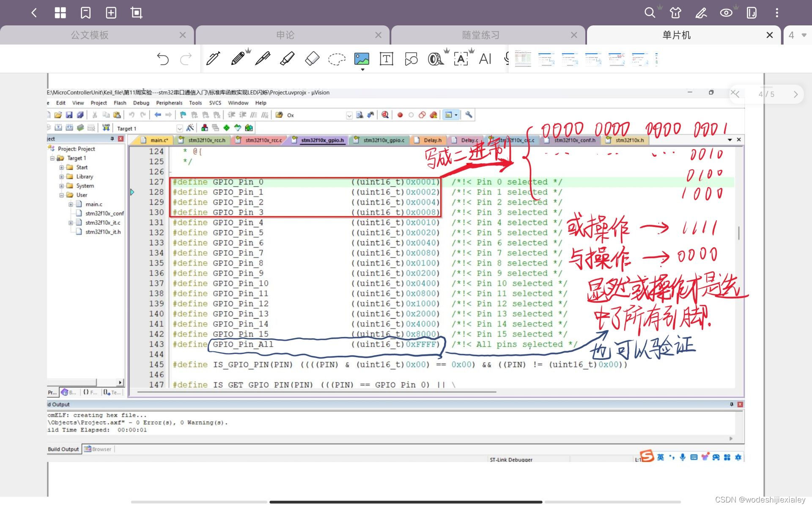The image size is (812, 508).
Task: Expand the tab count dropdown showing 4
Action: point(797,35)
